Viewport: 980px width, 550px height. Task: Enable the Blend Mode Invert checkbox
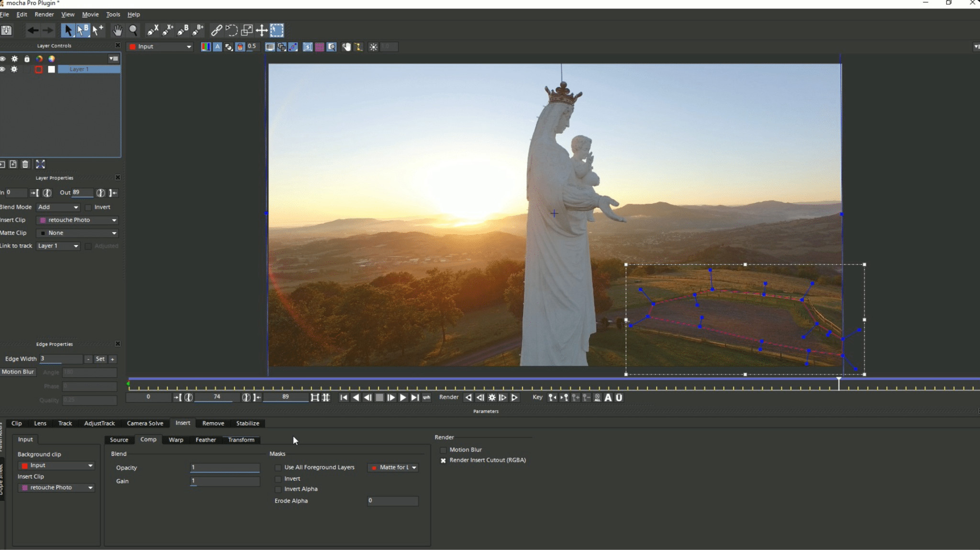coord(88,207)
